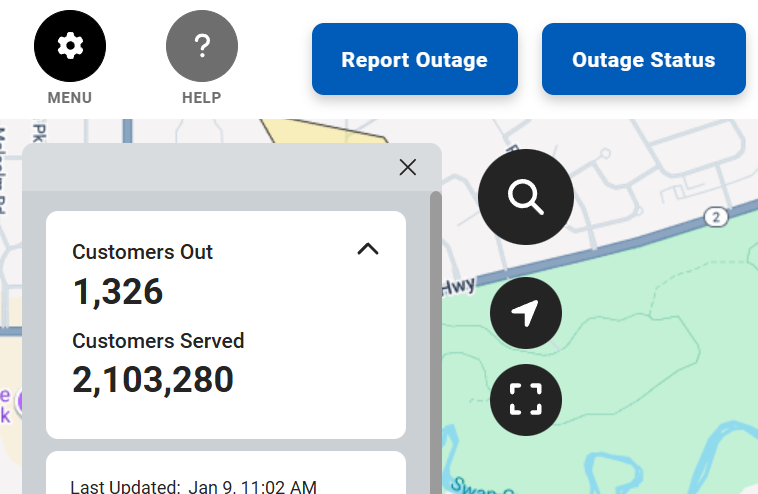
Task: Open the Menu gear icon
Action: (70, 46)
